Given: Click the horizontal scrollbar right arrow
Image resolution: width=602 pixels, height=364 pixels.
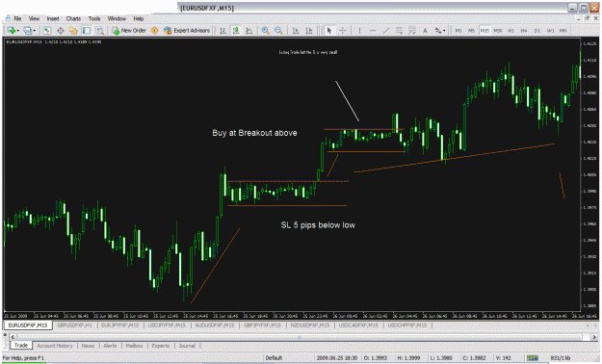Looking at the screenshot, I should click(593, 337).
